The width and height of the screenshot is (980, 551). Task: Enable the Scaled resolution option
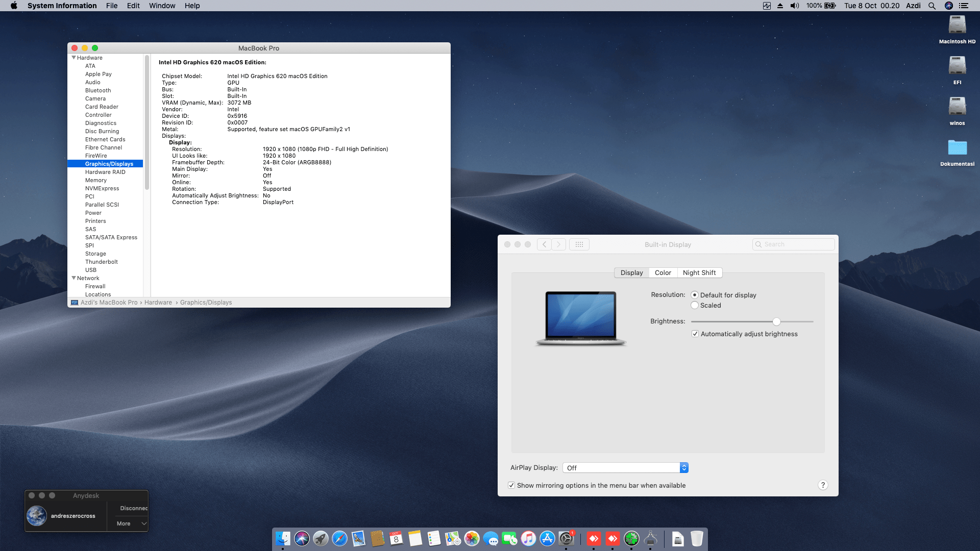point(695,305)
